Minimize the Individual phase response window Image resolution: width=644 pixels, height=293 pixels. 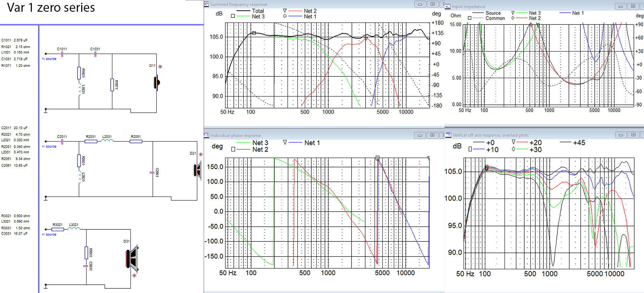click(x=420, y=135)
